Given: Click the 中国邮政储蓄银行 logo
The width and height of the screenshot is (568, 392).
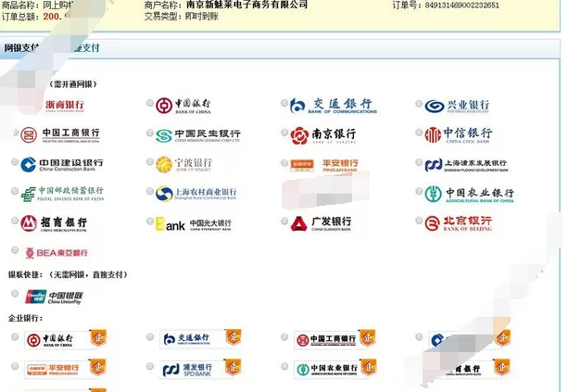Looking at the screenshot, I should (x=62, y=194).
